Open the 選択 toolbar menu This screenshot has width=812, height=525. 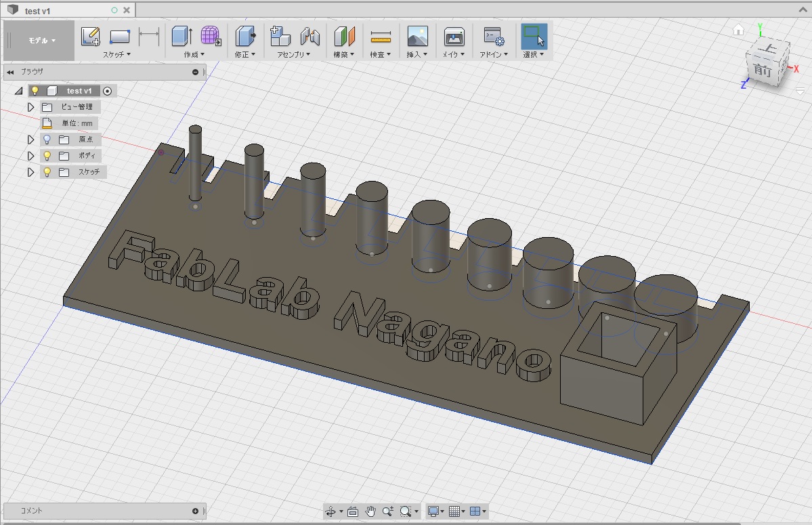(x=534, y=54)
